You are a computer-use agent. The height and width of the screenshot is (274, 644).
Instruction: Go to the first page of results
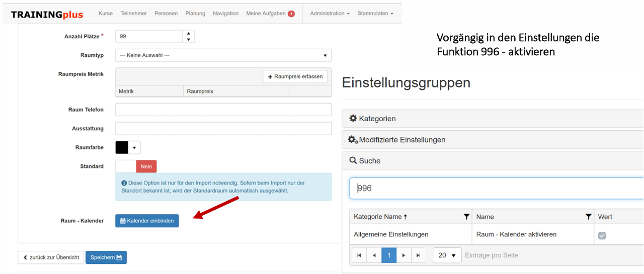pos(359,255)
